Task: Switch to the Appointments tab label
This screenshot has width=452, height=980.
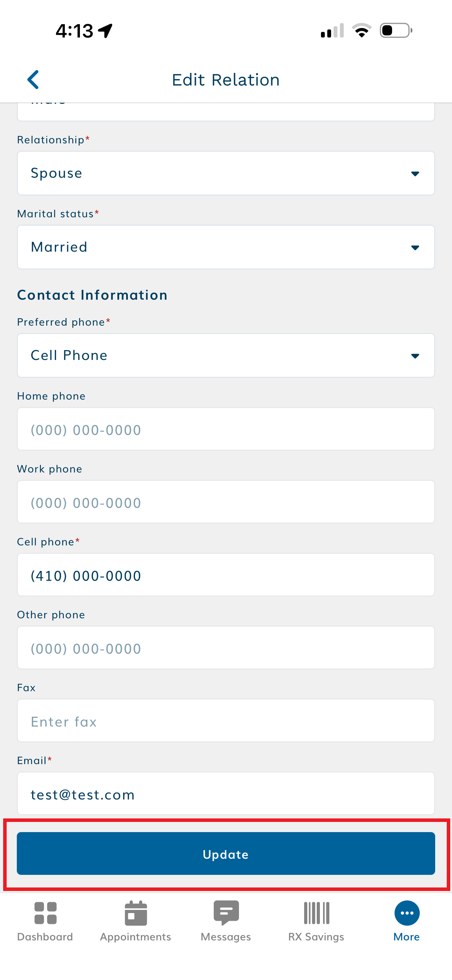Action: [136, 937]
